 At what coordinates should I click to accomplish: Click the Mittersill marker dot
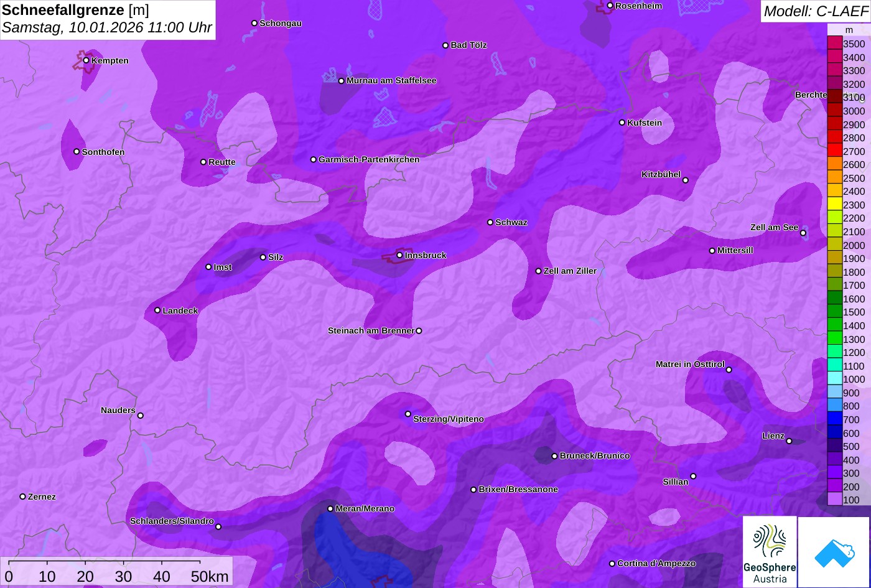712,251
